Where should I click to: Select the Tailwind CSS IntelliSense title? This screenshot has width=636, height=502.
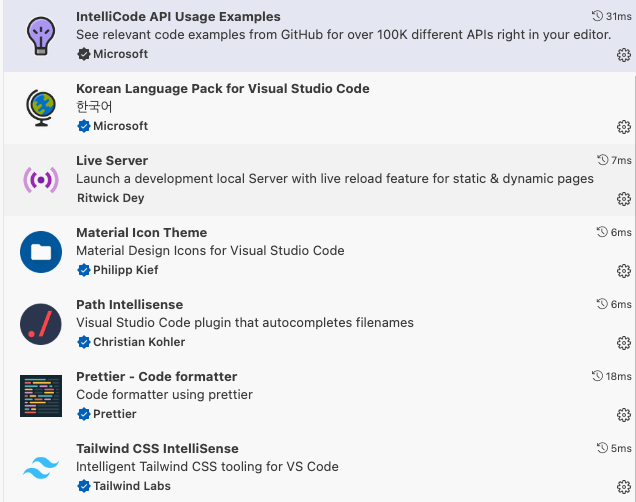click(157, 448)
